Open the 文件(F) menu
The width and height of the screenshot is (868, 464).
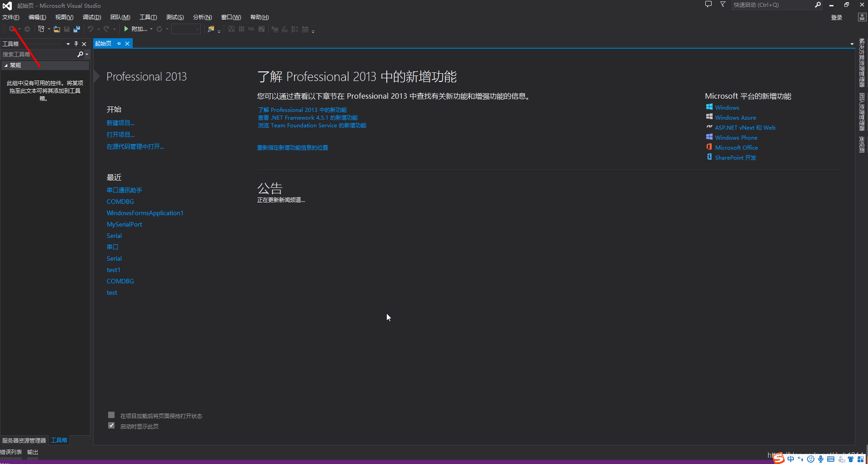pyautogui.click(x=11, y=17)
